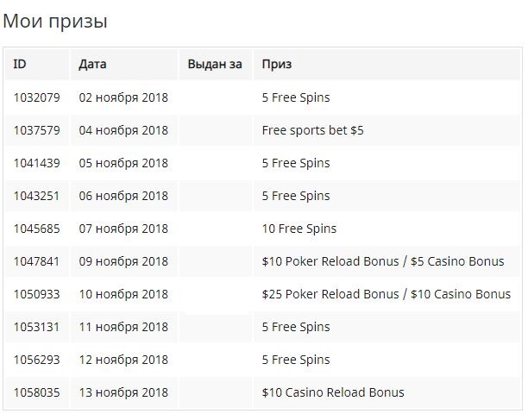The image size is (528, 420).
Task: Click the Мои призы heading
Action: point(55,22)
